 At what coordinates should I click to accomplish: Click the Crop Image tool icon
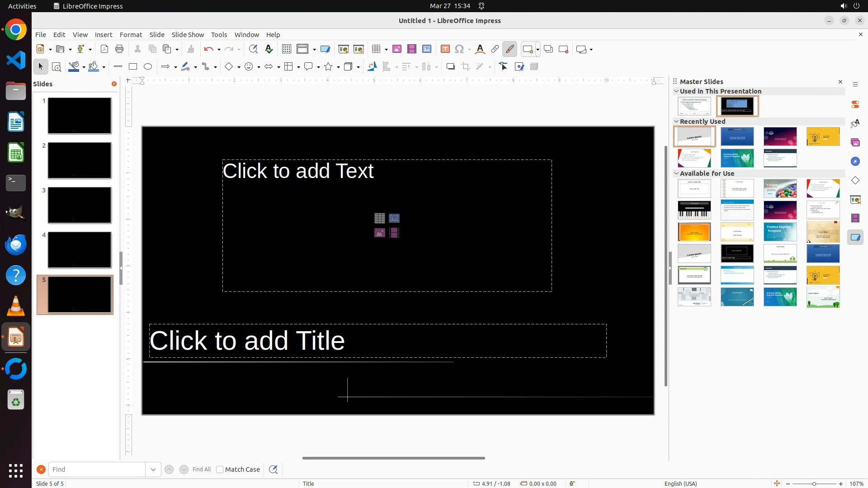[466, 67]
